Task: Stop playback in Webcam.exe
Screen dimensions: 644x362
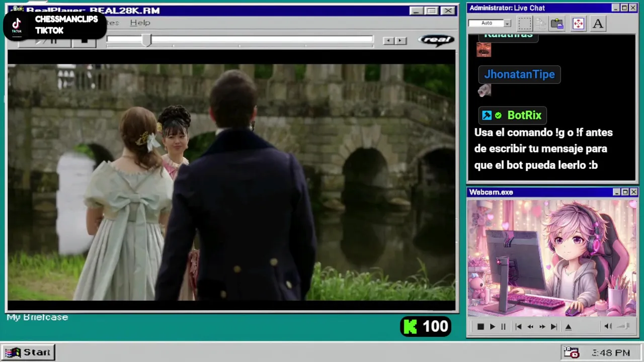Action: pos(480,327)
